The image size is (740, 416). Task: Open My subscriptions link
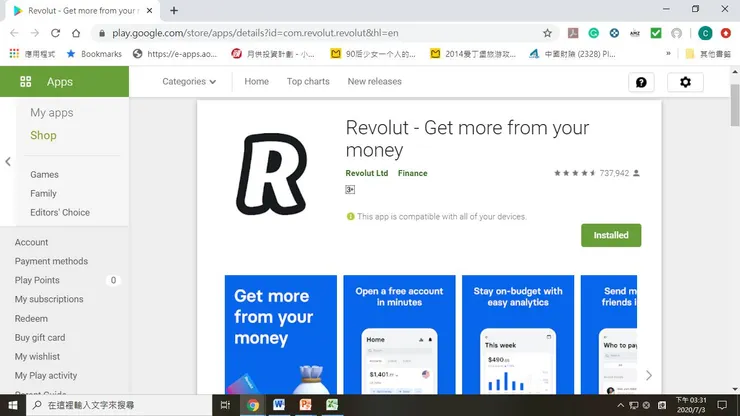click(x=49, y=299)
